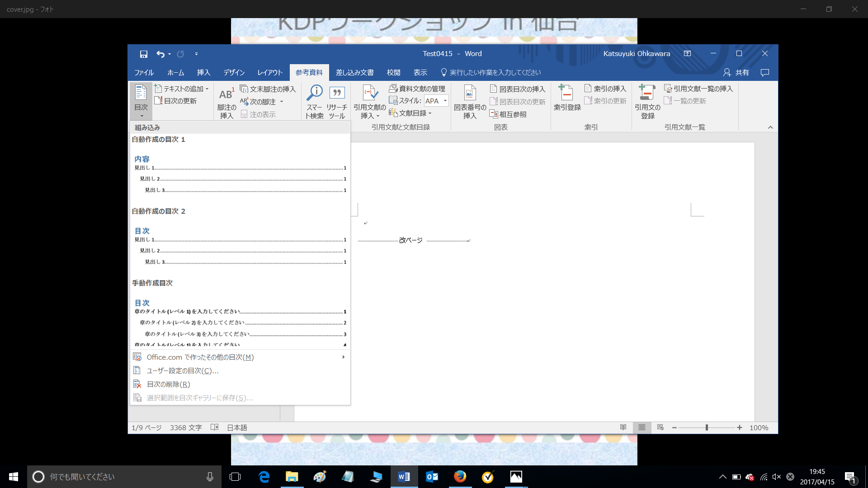
Task: Open スマート検索 (Smart Lookup)
Action: pos(314,101)
